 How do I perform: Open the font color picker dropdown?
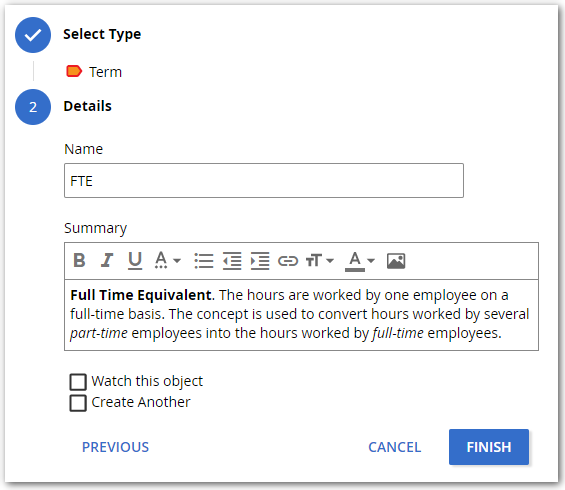[360, 261]
